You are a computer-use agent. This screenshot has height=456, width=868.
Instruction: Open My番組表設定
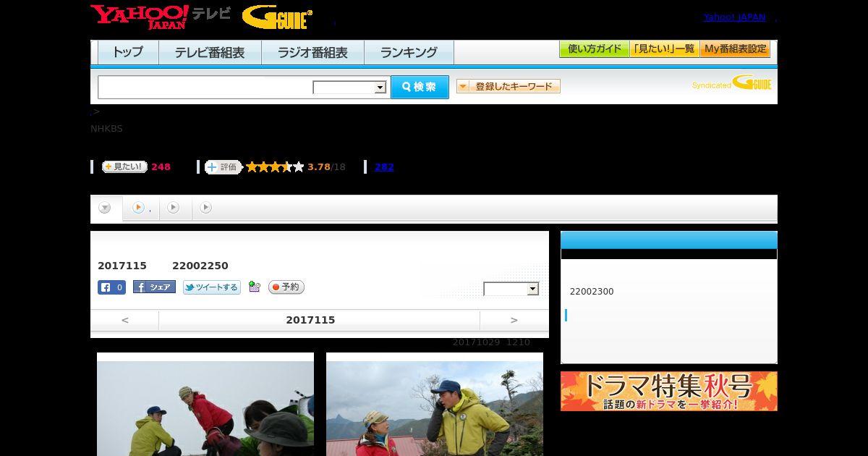pyautogui.click(x=735, y=49)
